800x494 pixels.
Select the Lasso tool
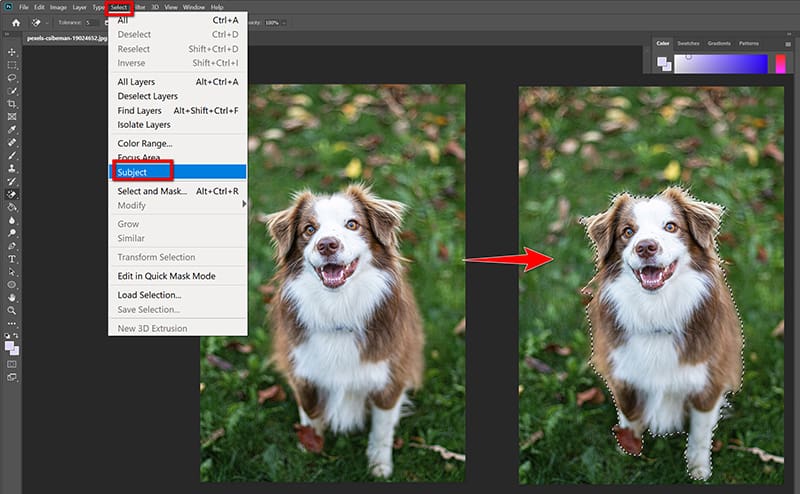coord(12,77)
